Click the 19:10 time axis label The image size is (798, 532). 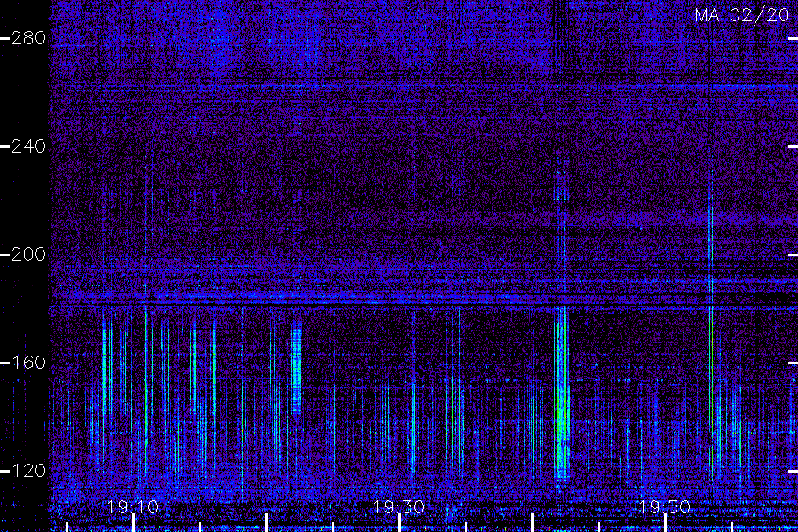pyautogui.click(x=133, y=507)
